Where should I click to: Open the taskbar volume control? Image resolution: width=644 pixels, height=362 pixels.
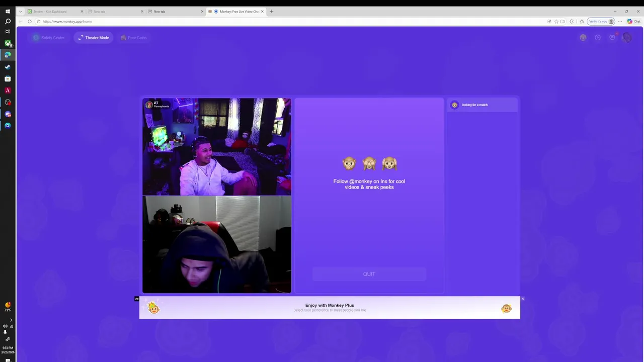[x=5, y=326]
